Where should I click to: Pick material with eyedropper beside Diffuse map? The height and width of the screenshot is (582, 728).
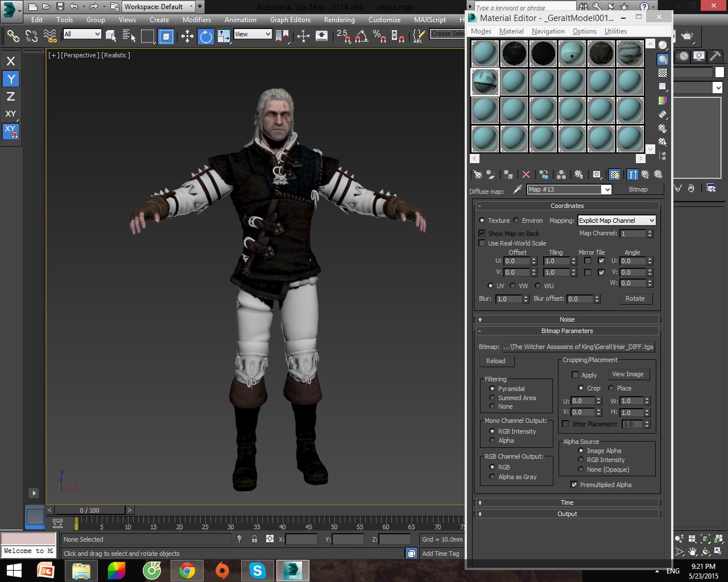pyautogui.click(x=517, y=190)
